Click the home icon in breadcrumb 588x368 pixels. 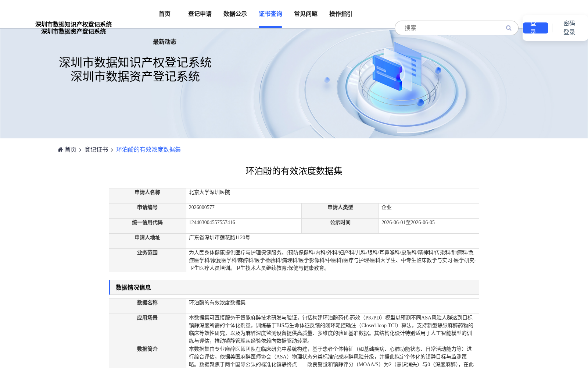pyautogui.click(x=60, y=149)
